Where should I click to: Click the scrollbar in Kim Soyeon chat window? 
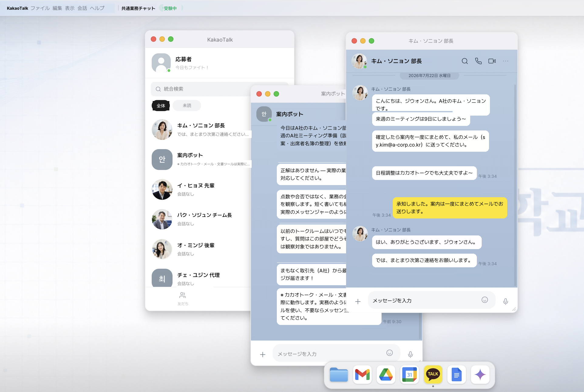pos(515,185)
